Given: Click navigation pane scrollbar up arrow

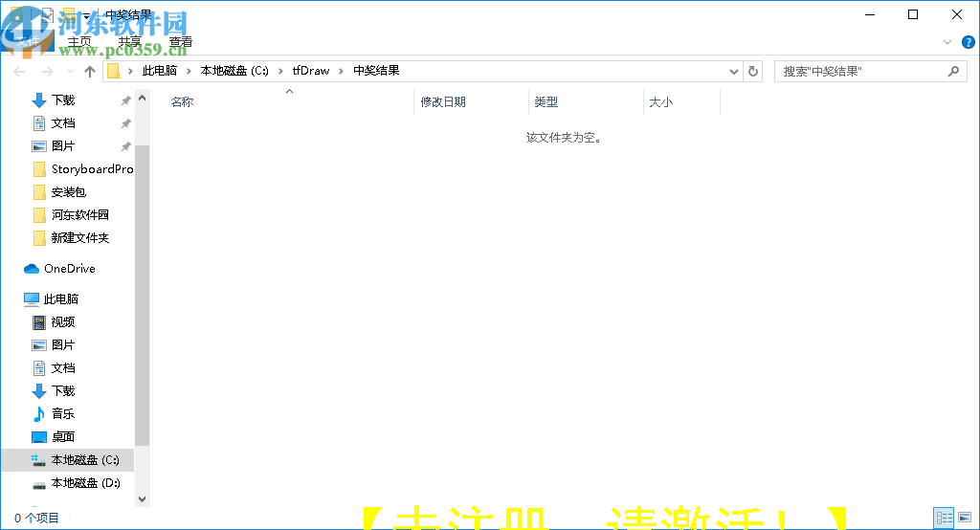Looking at the screenshot, I should point(142,99).
